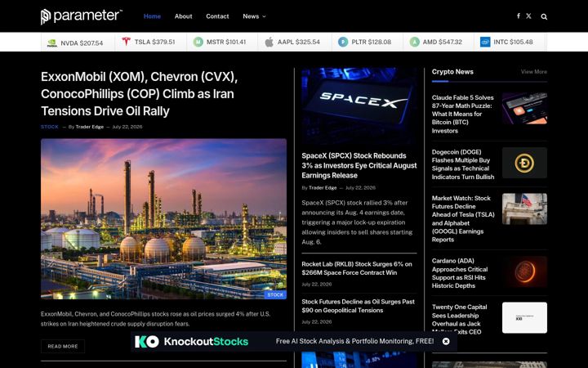Viewport: 588px width, 368px height.
Task: Click the STOCK category tag under headline
Action: click(x=50, y=127)
